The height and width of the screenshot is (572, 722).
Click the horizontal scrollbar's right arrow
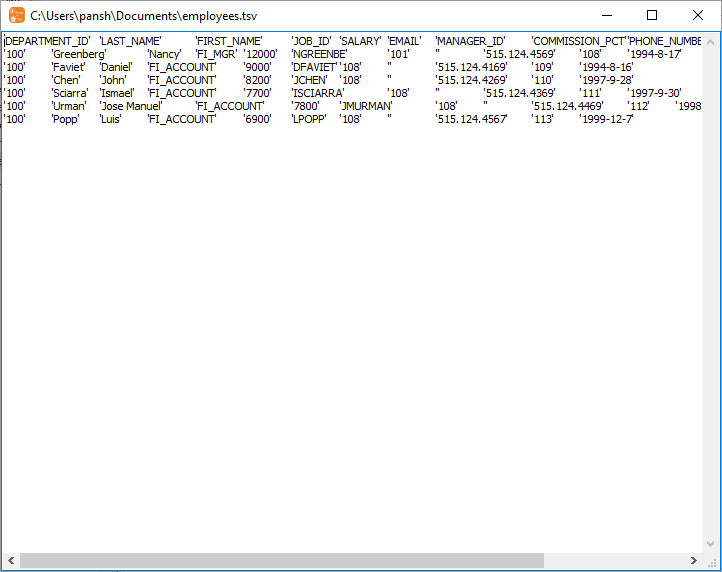pos(696,560)
